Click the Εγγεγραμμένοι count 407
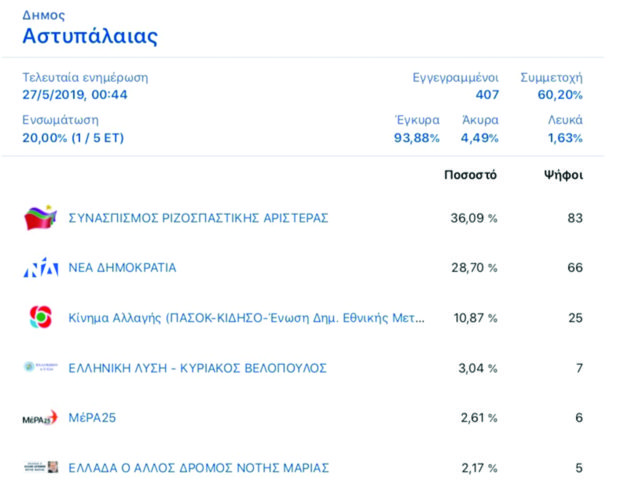620x503 pixels. (487, 95)
